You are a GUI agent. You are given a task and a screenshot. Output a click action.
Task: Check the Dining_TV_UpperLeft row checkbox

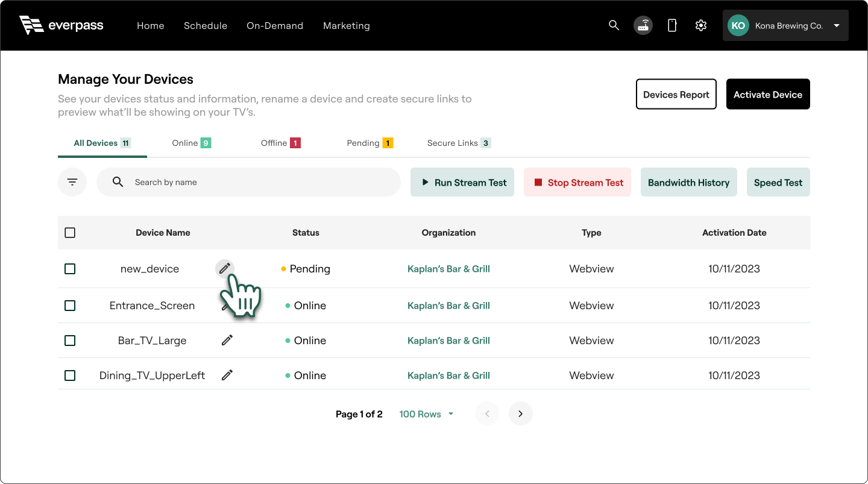click(70, 376)
